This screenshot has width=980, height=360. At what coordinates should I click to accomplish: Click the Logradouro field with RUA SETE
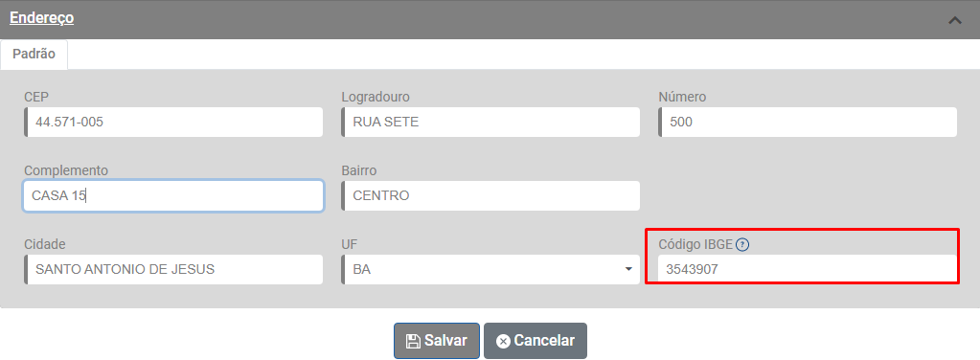[490, 123]
